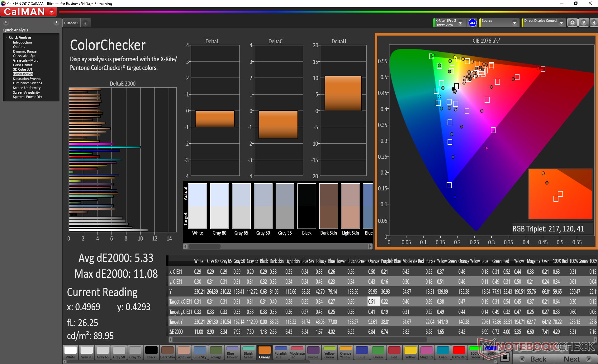Image resolution: width=598 pixels, height=364 pixels.
Task: Select the Dark Skin patch swatch
Action: click(168, 352)
